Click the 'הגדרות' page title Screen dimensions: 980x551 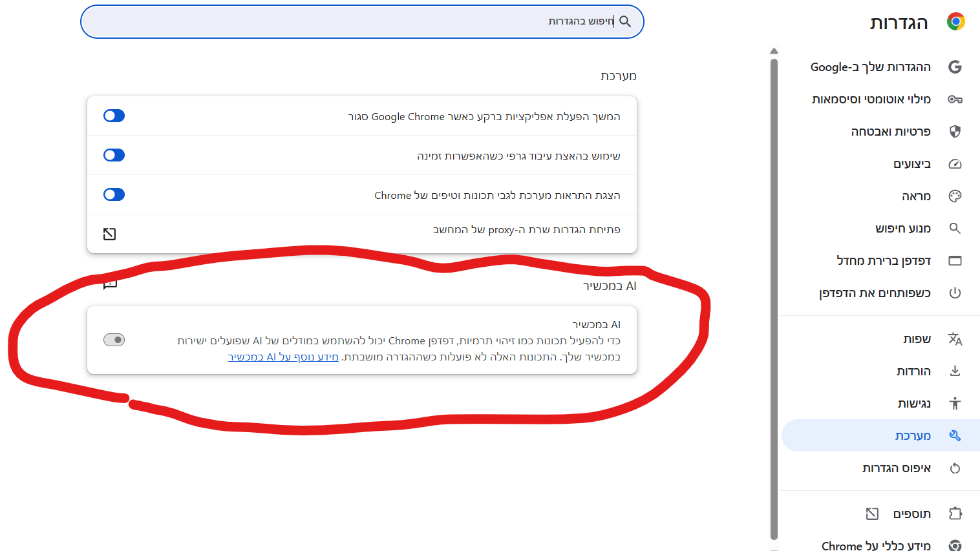point(899,23)
